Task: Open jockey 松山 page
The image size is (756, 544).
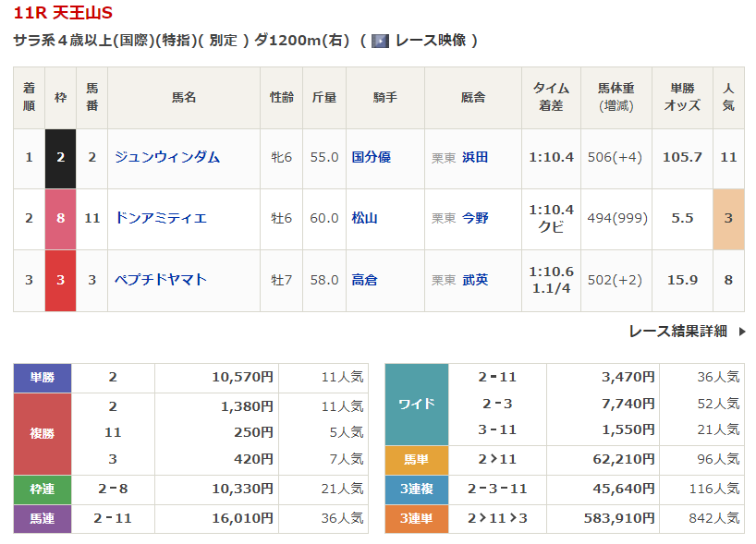Action: click(365, 218)
